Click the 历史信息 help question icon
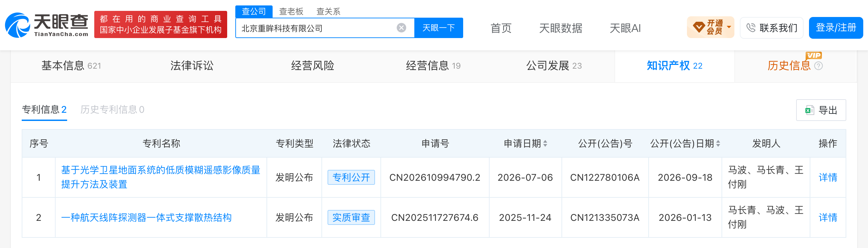The image size is (868, 248). (x=818, y=66)
